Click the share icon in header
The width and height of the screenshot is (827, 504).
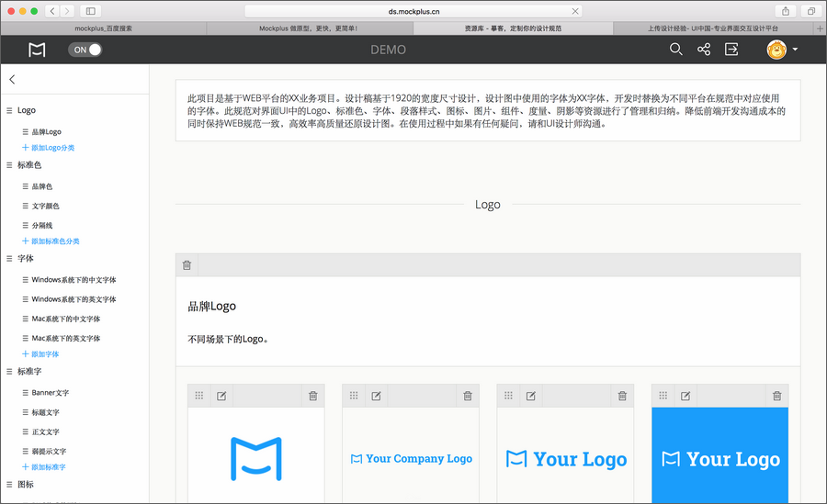coord(704,49)
